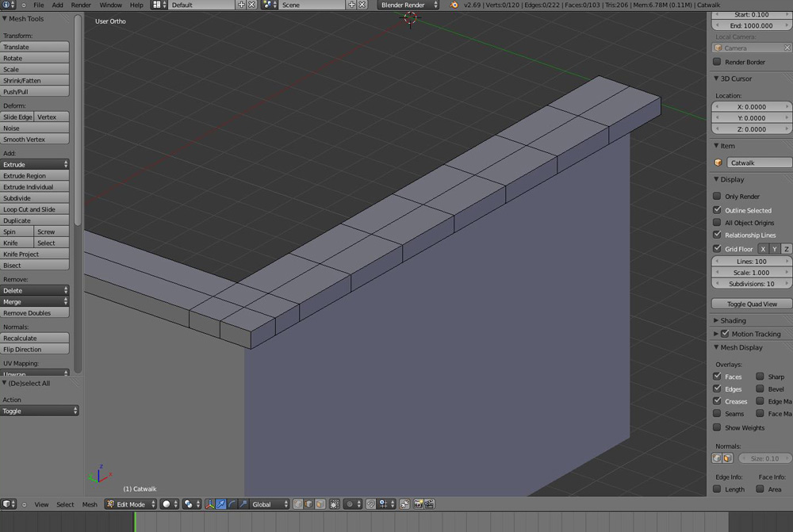Click Toggle Quad View button
Screen dimensions: 793x532
pos(752,304)
